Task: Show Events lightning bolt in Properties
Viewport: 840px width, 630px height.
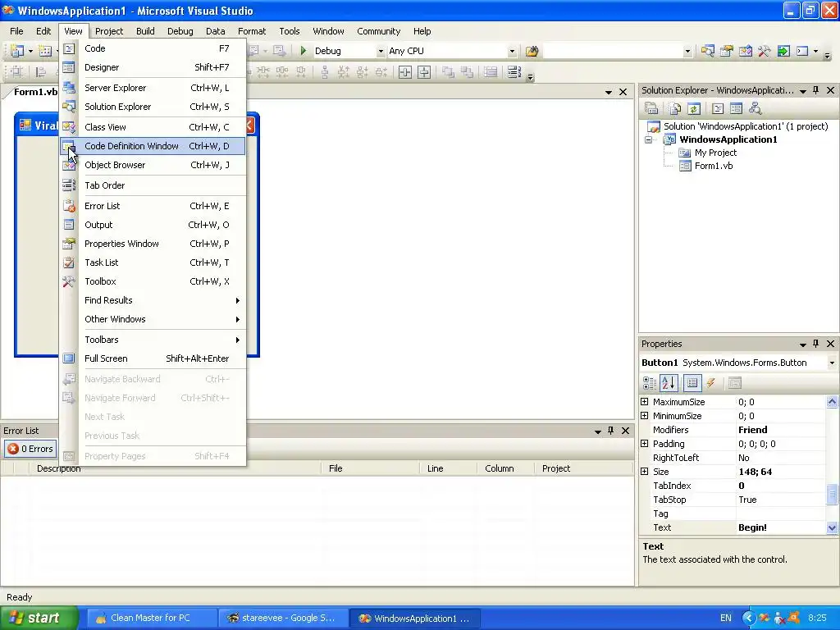Action: pyautogui.click(x=711, y=383)
